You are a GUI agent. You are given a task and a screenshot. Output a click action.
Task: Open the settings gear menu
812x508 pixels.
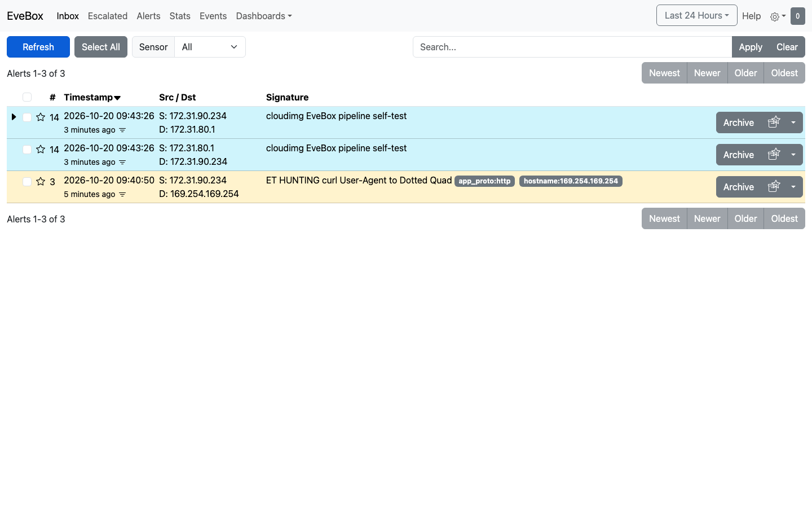click(778, 16)
